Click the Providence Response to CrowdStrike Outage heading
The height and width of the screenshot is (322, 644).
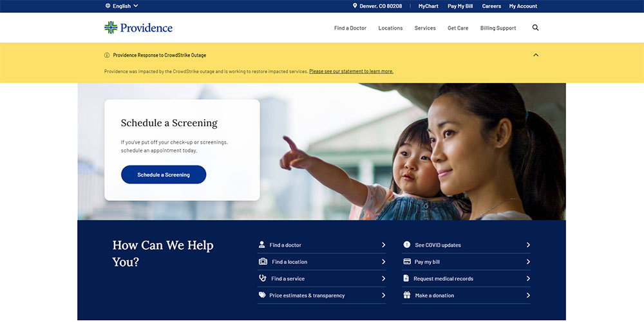[x=159, y=55]
